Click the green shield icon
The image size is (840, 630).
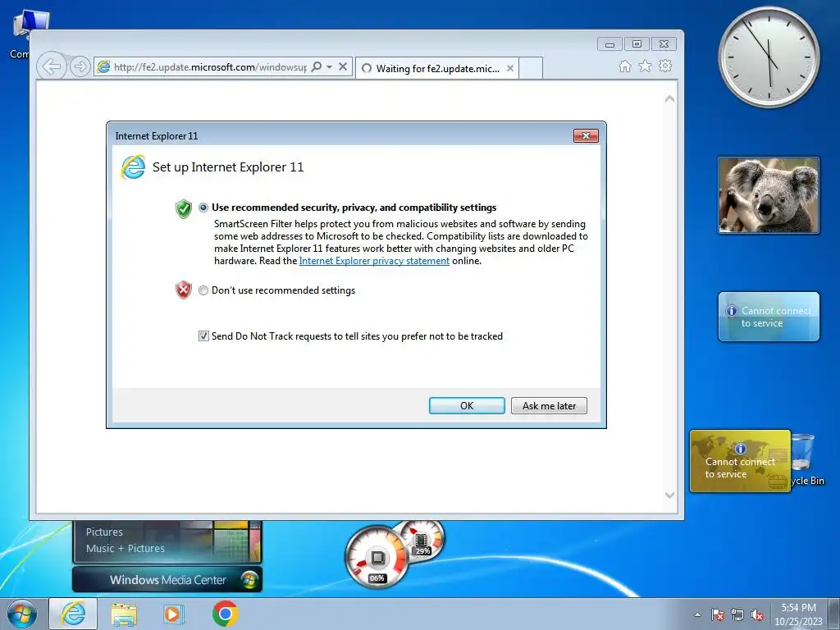coord(184,208)
